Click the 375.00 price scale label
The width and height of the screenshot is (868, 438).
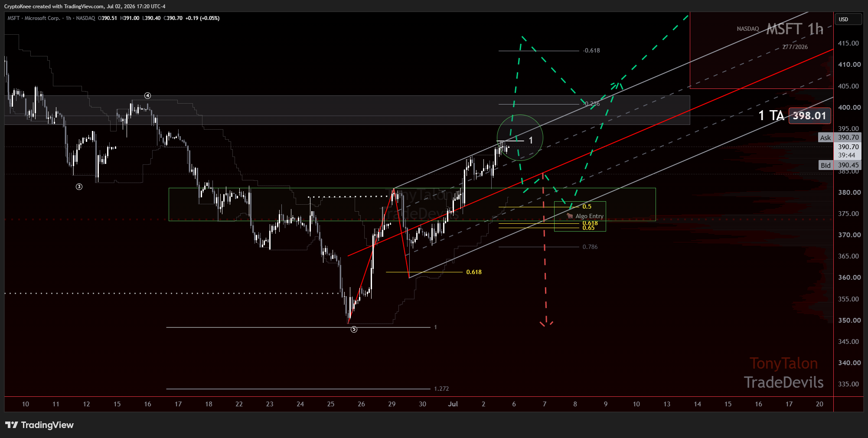tap(848, 214)
